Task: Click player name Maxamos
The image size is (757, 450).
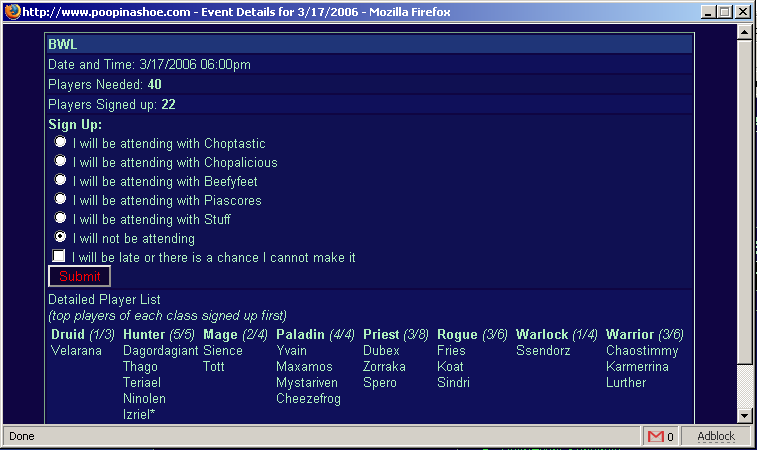Action: pyautogui.click(x=304, y=366)
